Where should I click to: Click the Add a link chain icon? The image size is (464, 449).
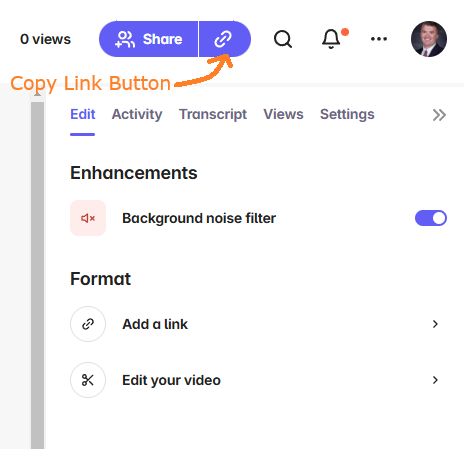click(x=88, y=324)
